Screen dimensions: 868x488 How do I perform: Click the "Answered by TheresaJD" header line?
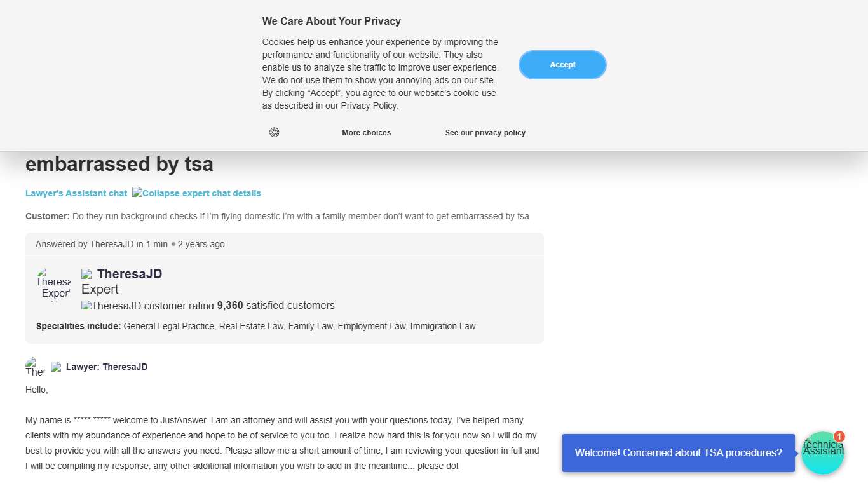click(130, 244)
